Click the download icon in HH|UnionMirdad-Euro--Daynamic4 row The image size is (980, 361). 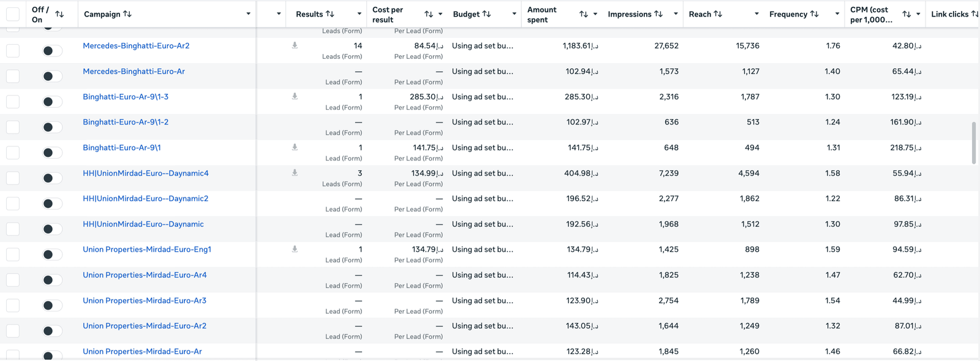pos(295,173)
